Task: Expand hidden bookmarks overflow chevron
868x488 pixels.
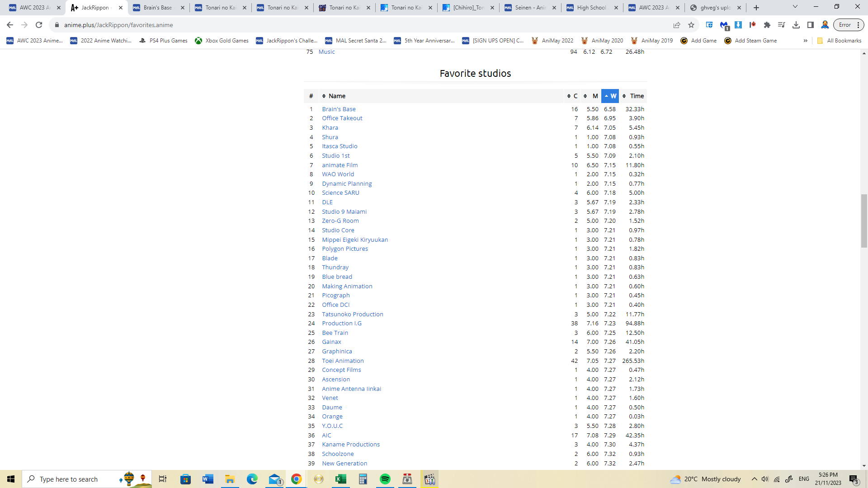Action: click(805, 41)
